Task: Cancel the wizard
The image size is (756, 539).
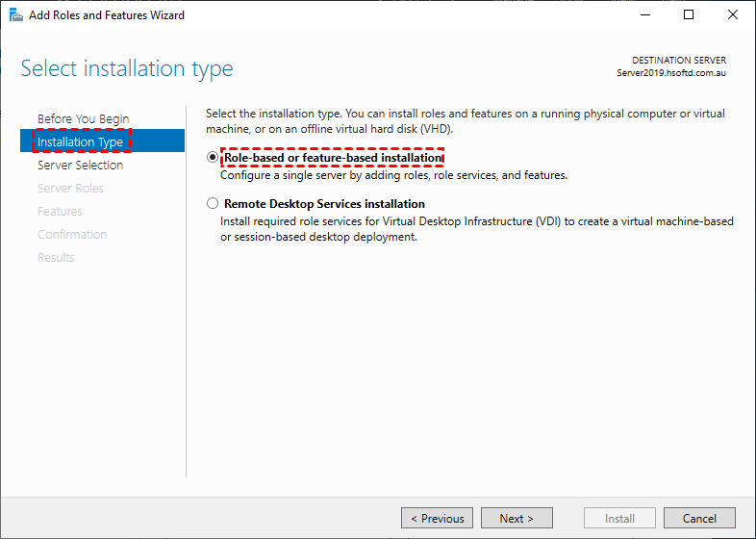Action: point(699,518)
